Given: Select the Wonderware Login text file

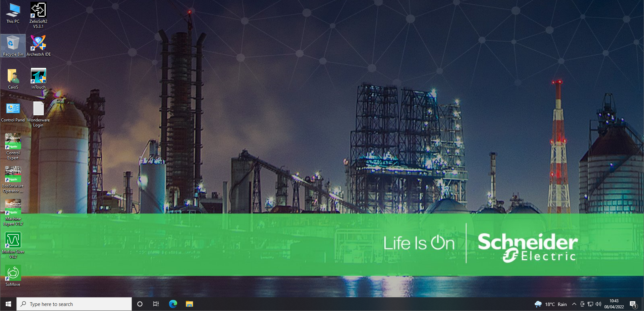Looking at the screenshot, I should tap(38, 114).
